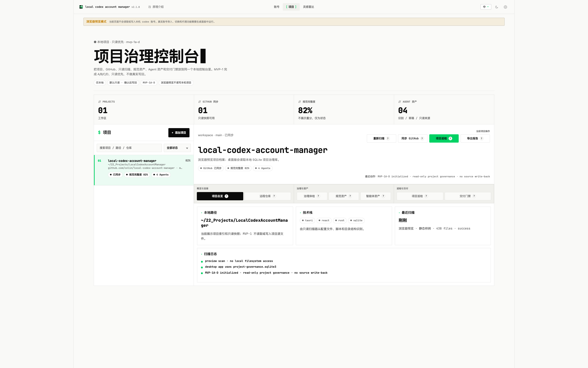Show help for 重新扫描 question icon

point(388,138)
